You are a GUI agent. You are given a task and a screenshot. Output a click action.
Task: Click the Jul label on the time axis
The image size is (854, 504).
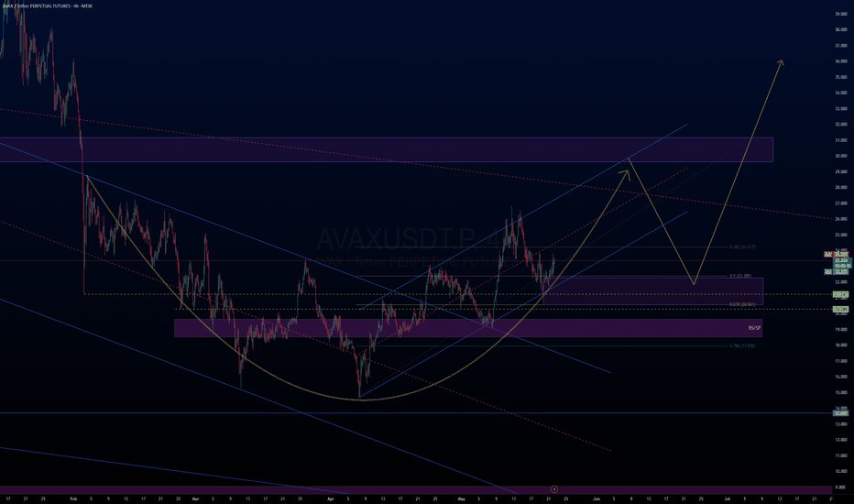(727, 499)
